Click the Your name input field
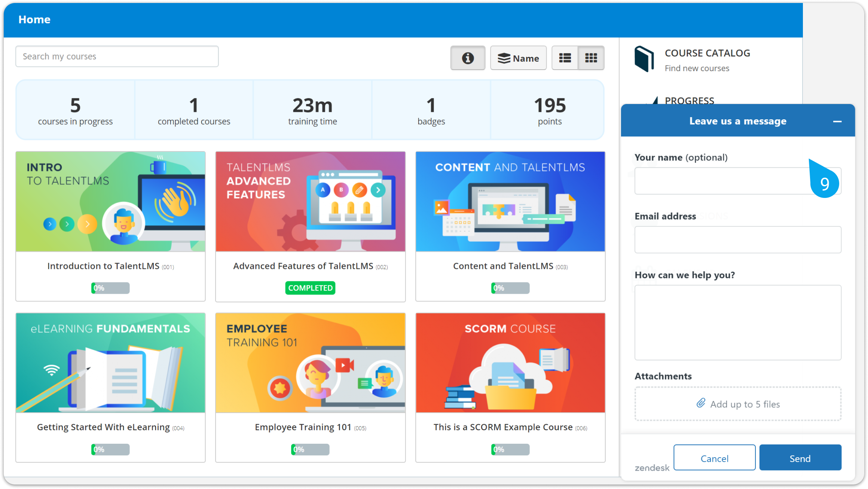868x489 pixels. pos(738,181)
